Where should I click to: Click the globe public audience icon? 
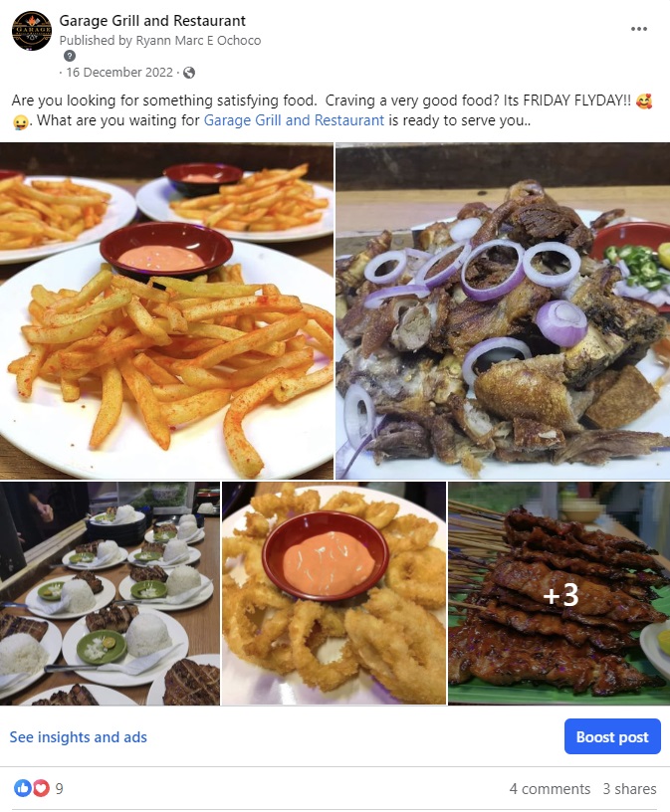point(189,73)
